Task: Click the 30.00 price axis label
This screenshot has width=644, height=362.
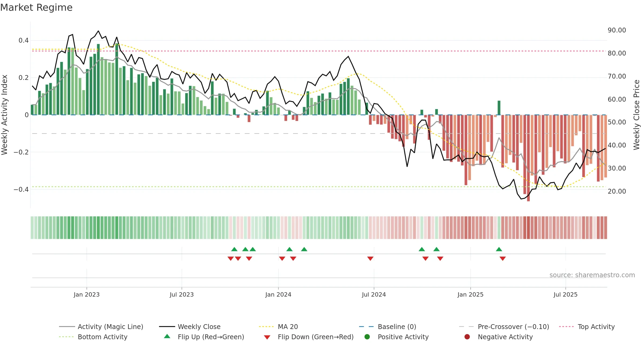Action: click(617, 168)
